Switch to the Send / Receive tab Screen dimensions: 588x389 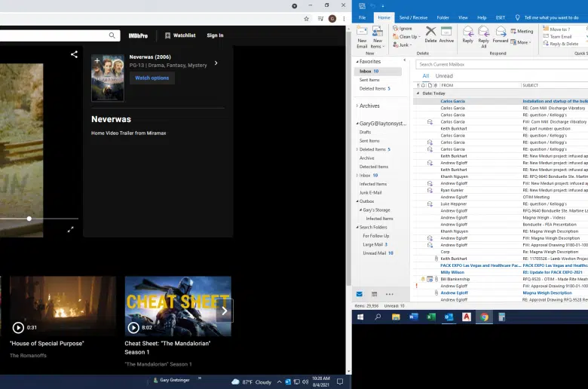(413, 17)
